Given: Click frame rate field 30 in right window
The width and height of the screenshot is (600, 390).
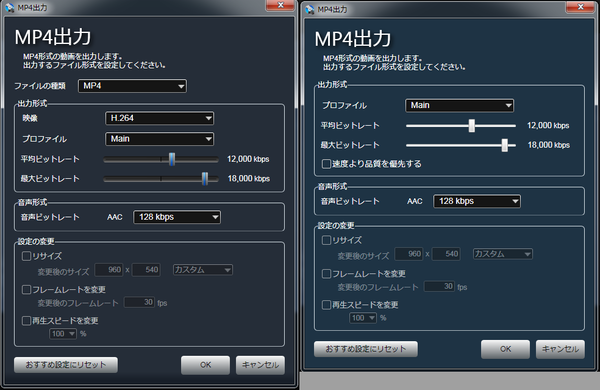Looking at the screenshot, I should pos(439,286).
